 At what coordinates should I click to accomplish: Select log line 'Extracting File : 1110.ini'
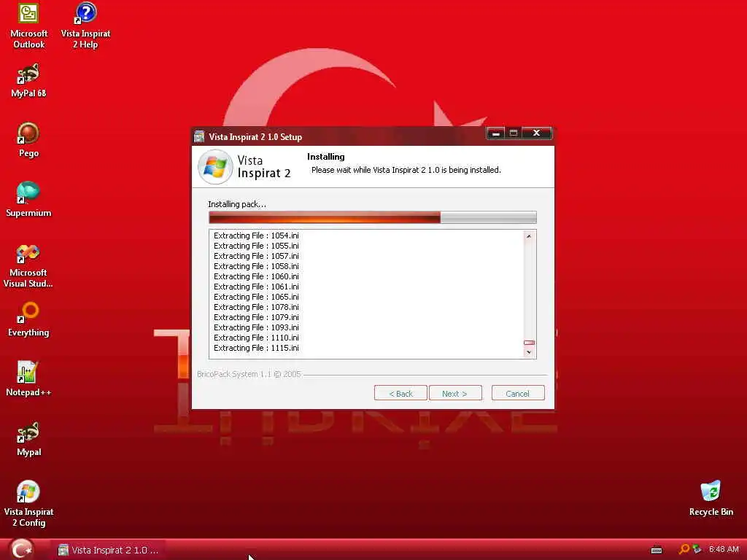coord(256,338)
